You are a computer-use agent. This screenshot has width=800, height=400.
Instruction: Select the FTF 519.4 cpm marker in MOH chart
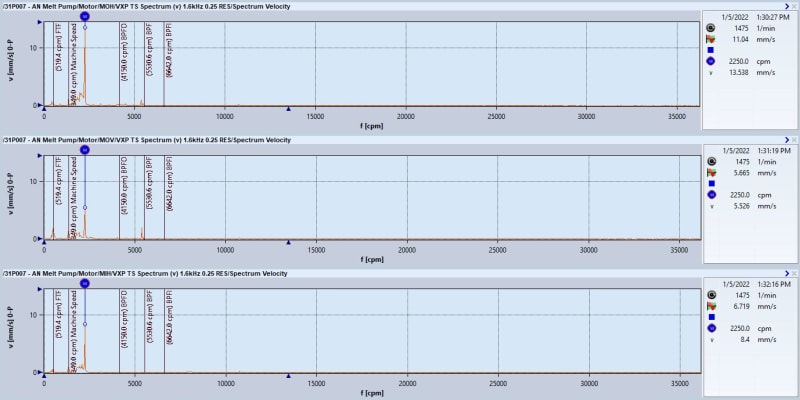58,47
